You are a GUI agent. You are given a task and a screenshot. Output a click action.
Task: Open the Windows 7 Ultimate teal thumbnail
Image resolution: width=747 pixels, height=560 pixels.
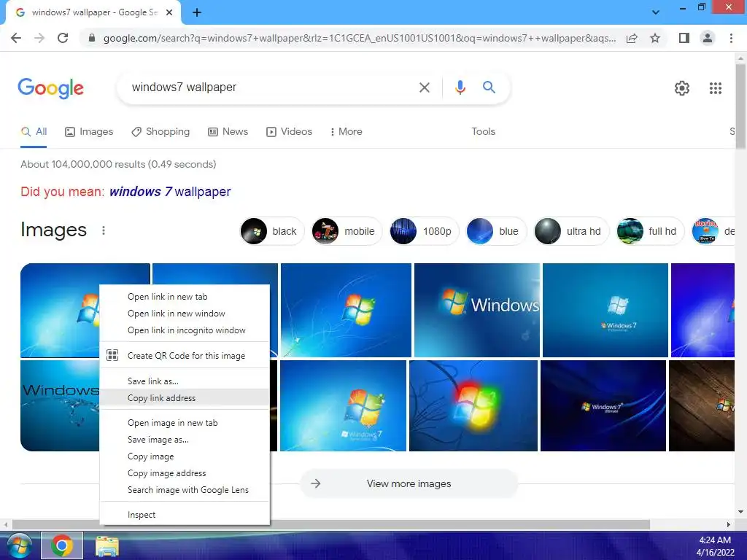point(605,310)
